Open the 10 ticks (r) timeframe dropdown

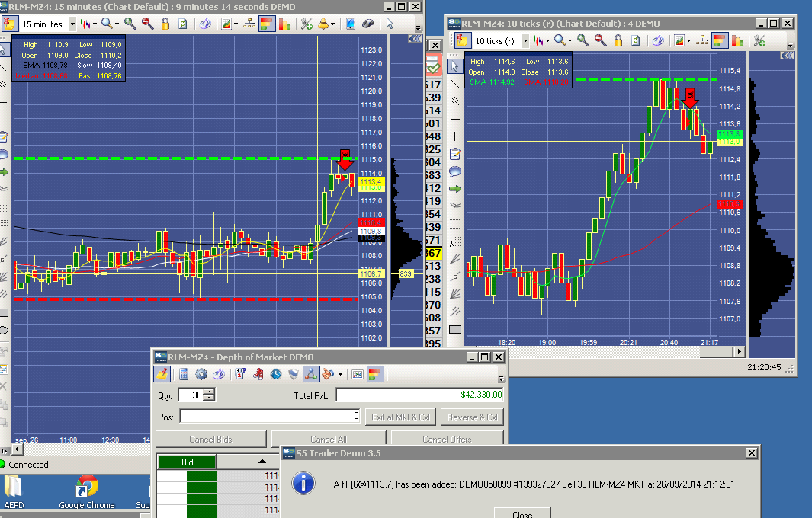(525, 41)
